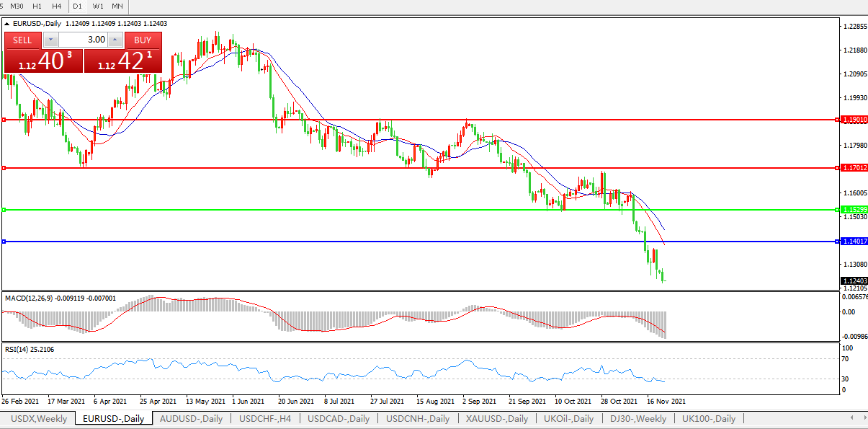Go to the USDCHF-,H4 chart tab

[265, 419]
